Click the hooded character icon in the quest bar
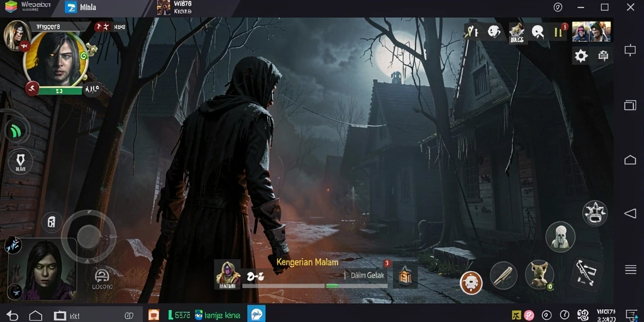The image size is (644, 322). pos(228,274)
